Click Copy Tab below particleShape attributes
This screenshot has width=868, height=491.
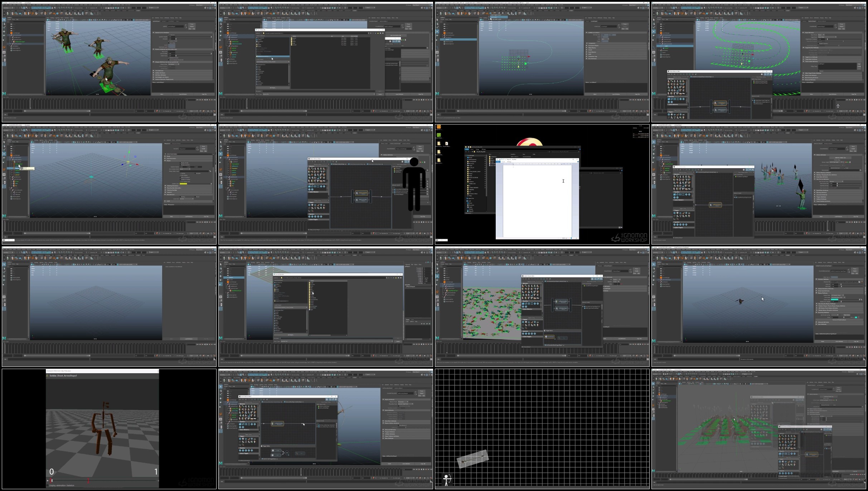click(204, 94)
